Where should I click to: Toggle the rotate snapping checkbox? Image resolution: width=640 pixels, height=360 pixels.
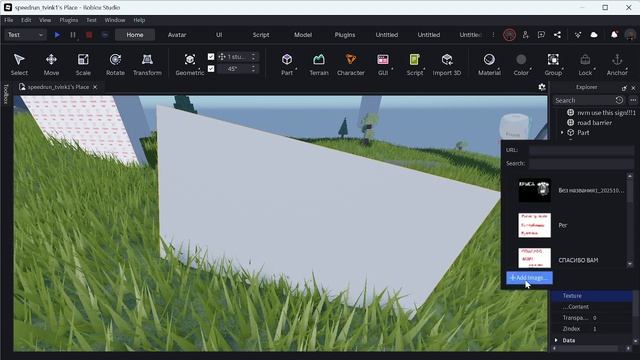(211, 69)
